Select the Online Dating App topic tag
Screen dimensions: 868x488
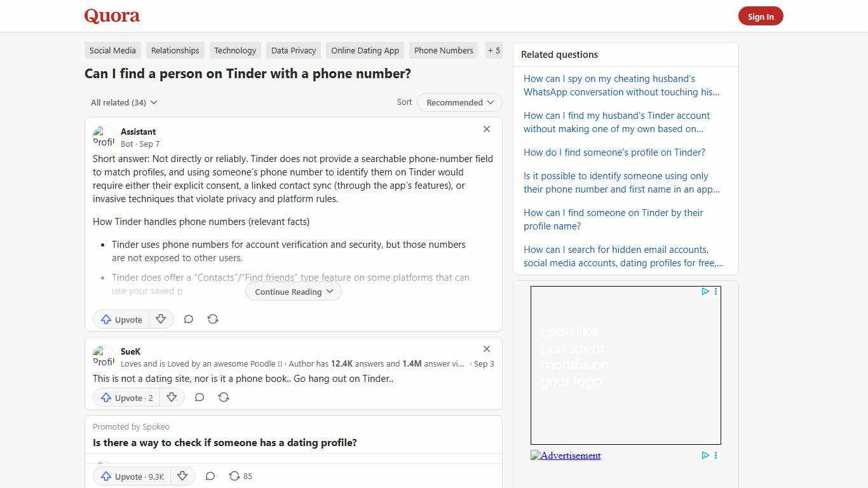[365, 50]
